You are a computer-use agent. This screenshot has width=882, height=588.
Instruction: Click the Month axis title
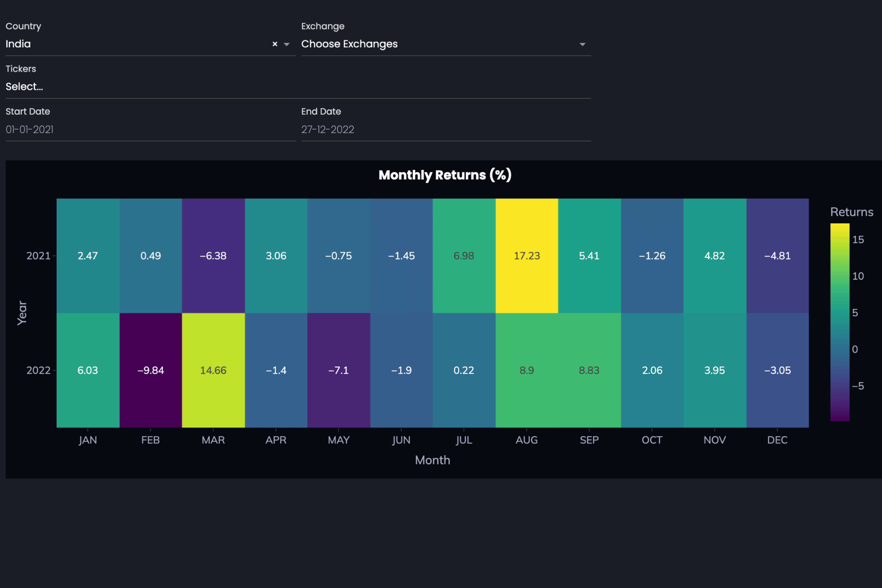tap(432, 460)
